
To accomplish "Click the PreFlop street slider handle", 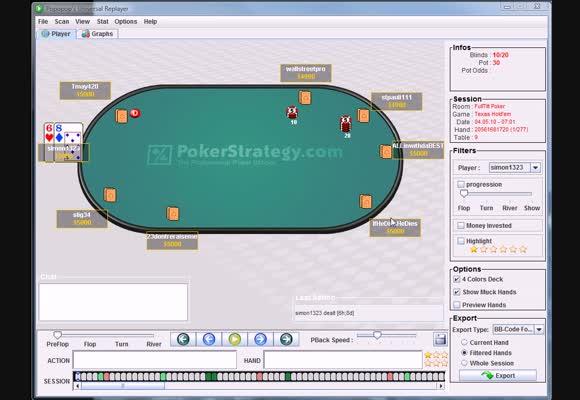I will point(57,335).
